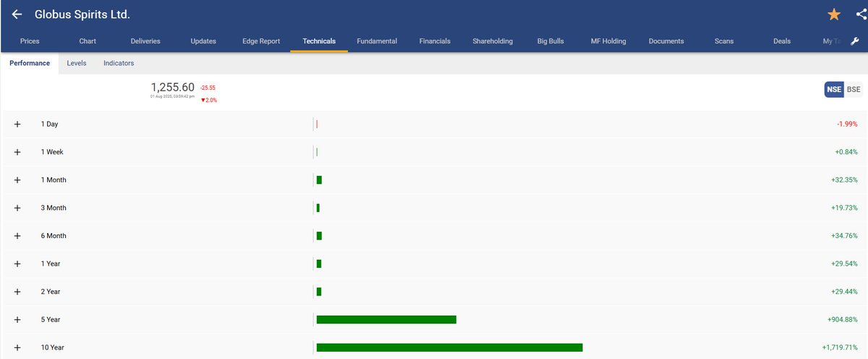The image size is (868, 359).
Task: Click the -25.55 price change
Action: (208, 88)
